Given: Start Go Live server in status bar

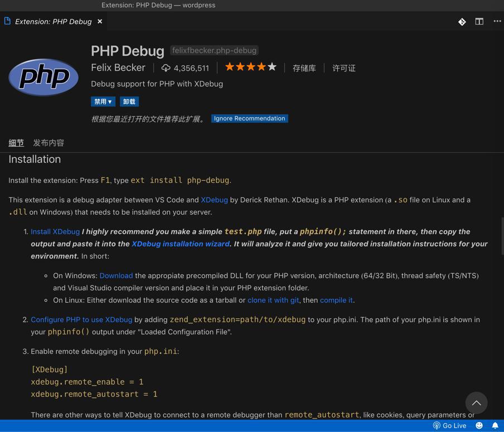Looking at the screenshot, I should tap(450, 425).
